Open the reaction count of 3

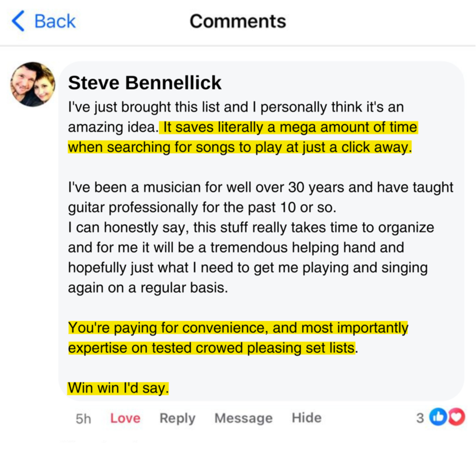[x=420, y=418]
